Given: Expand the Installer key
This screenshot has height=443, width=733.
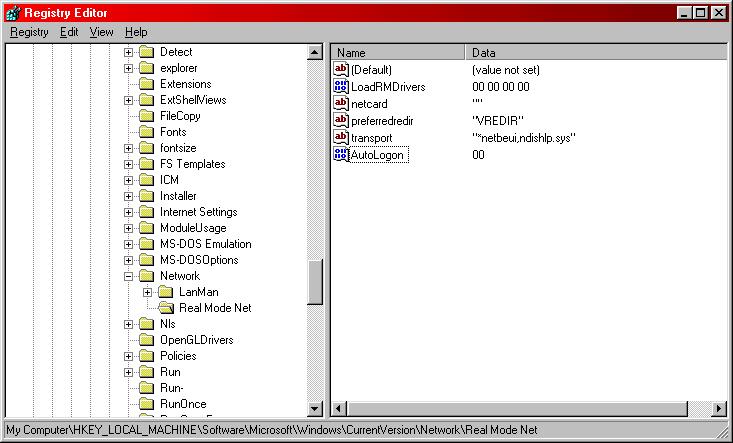Looking at the screenshot, I should point(128,196).
